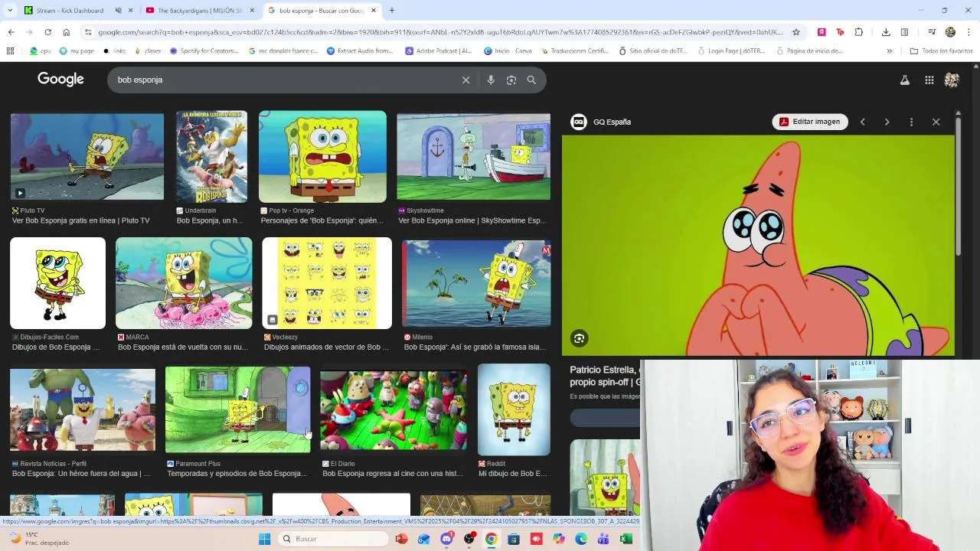The height and width of the screenshot is (551, 980).
Task: Open Google Lens image search
Action: (x=511, y=80)
